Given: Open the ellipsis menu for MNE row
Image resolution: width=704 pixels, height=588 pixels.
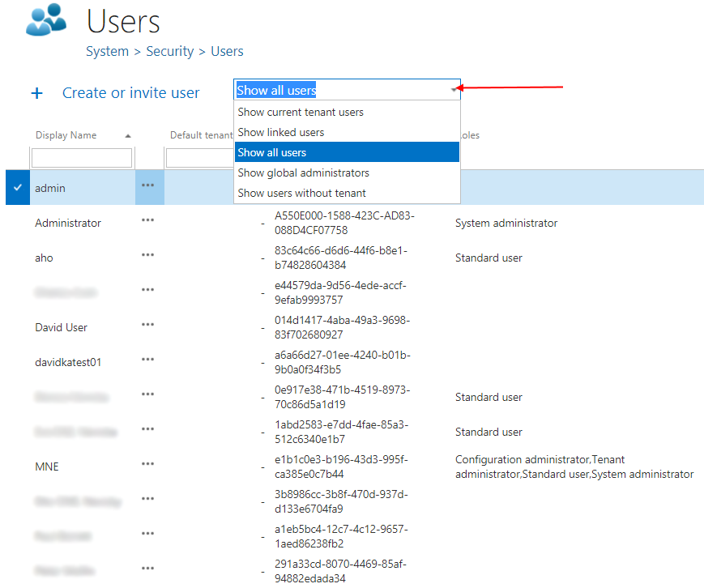Looking at the screenshot, I should [x=147, y=464].
